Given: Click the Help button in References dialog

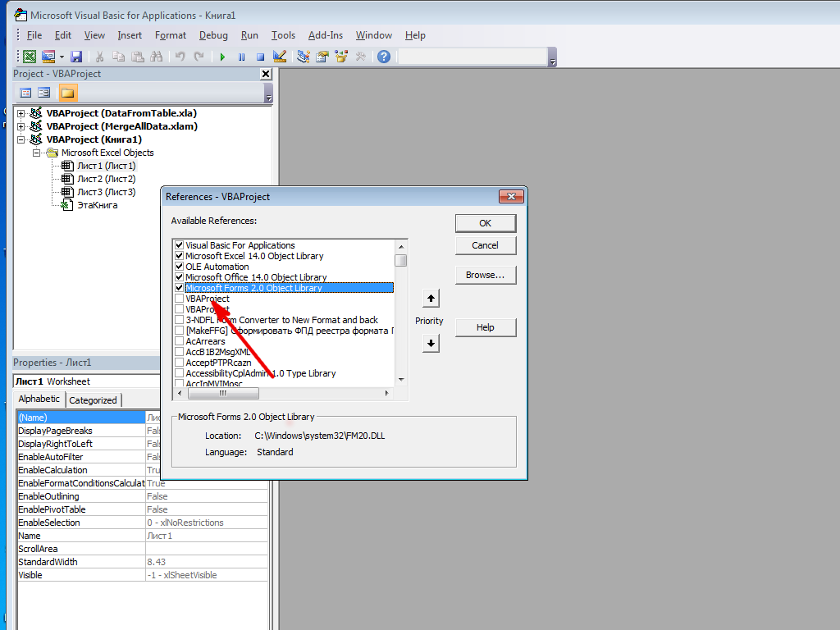Looking at the screenshot, I should pos(486,327).
